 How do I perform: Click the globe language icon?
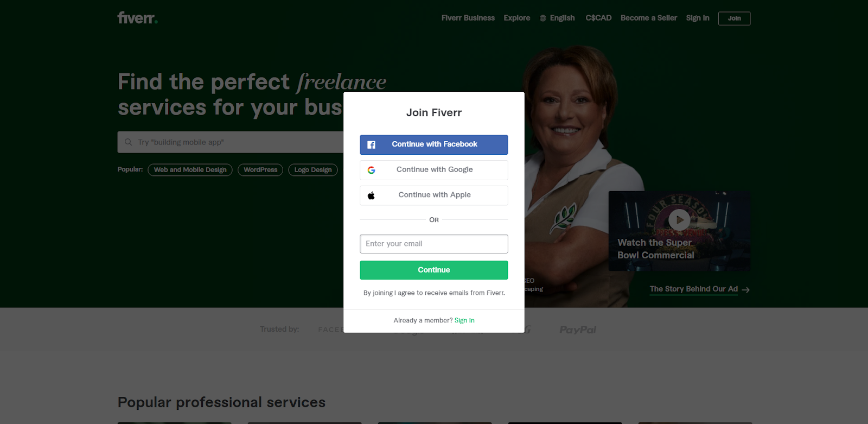543,18
